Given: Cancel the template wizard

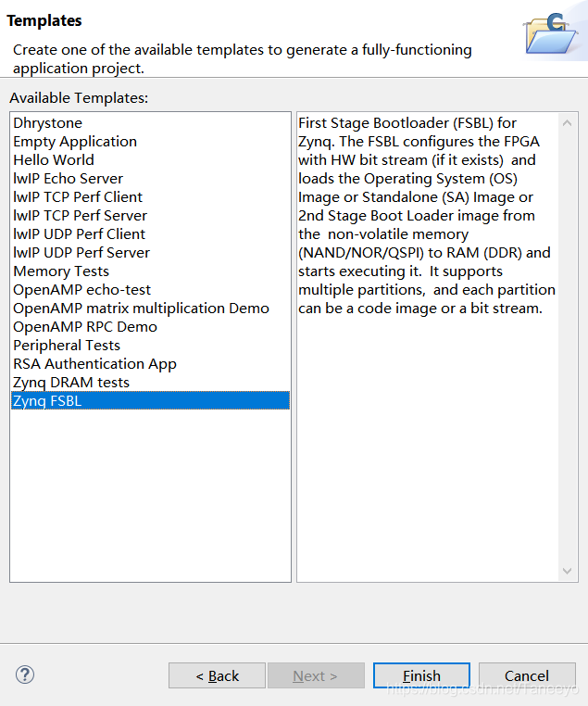Looking at the screenshot, I should click(x=527, y=675).
